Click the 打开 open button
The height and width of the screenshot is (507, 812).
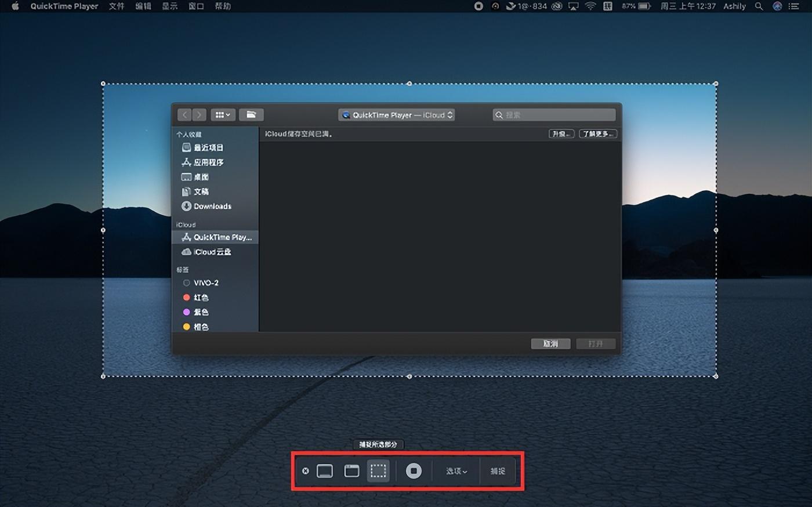tap(596, 344)
